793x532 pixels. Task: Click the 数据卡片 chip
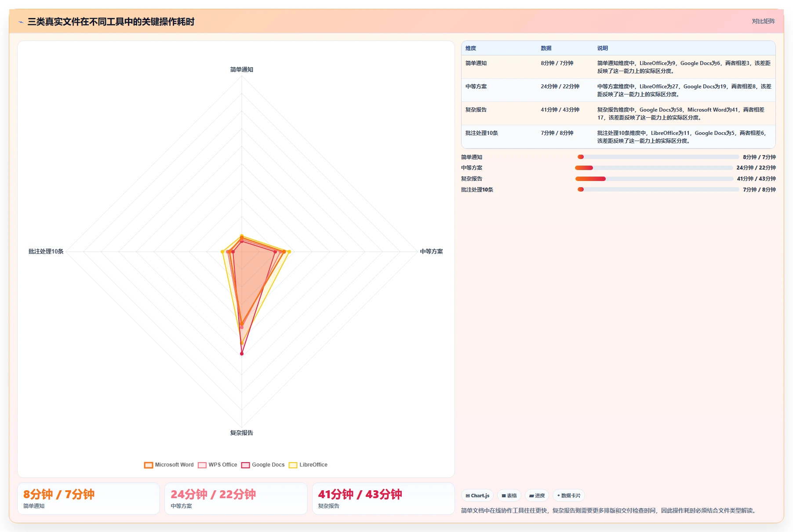(569, 496)
